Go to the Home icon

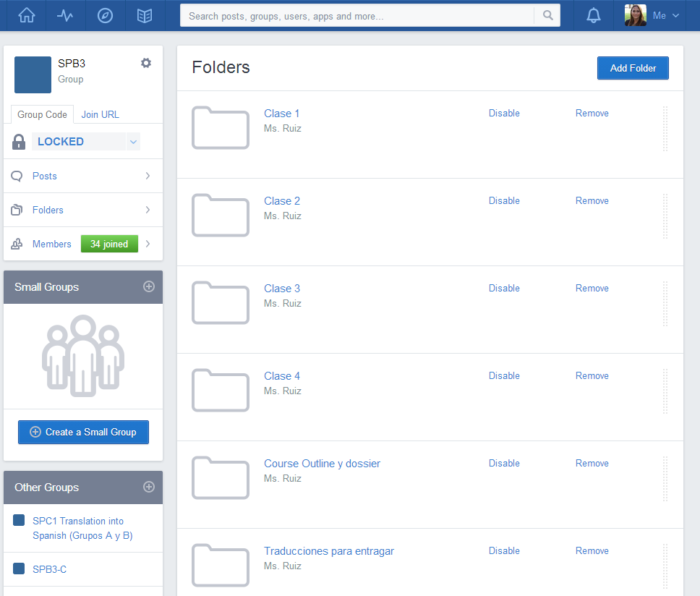coord(26,16)
